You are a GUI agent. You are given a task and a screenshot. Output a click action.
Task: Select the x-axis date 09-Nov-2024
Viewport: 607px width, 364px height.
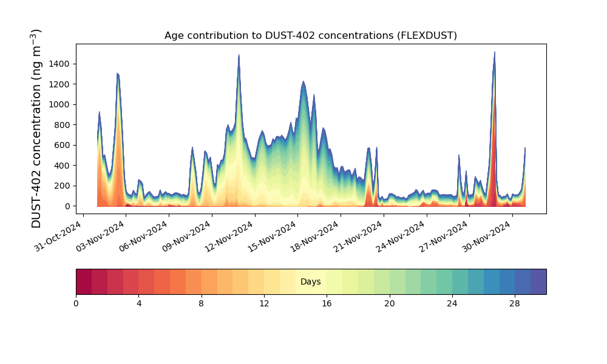coord(186,236)
